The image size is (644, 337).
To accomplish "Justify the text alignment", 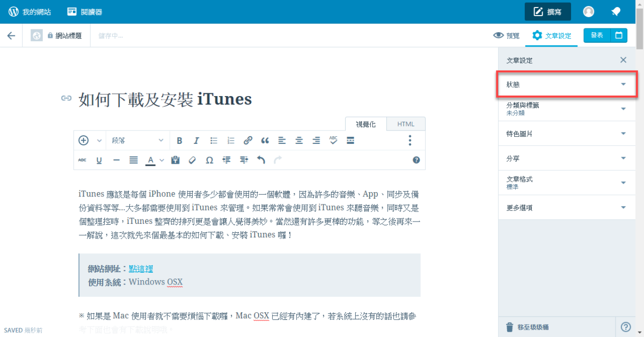I will pyautogui.click(x=134, y=160).
